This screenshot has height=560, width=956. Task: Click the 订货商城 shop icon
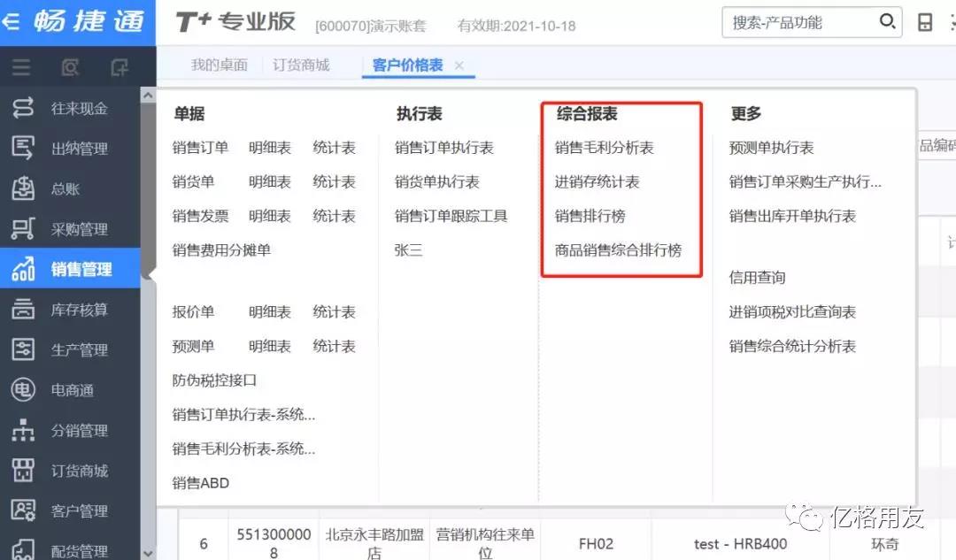(x=23, y=470)
